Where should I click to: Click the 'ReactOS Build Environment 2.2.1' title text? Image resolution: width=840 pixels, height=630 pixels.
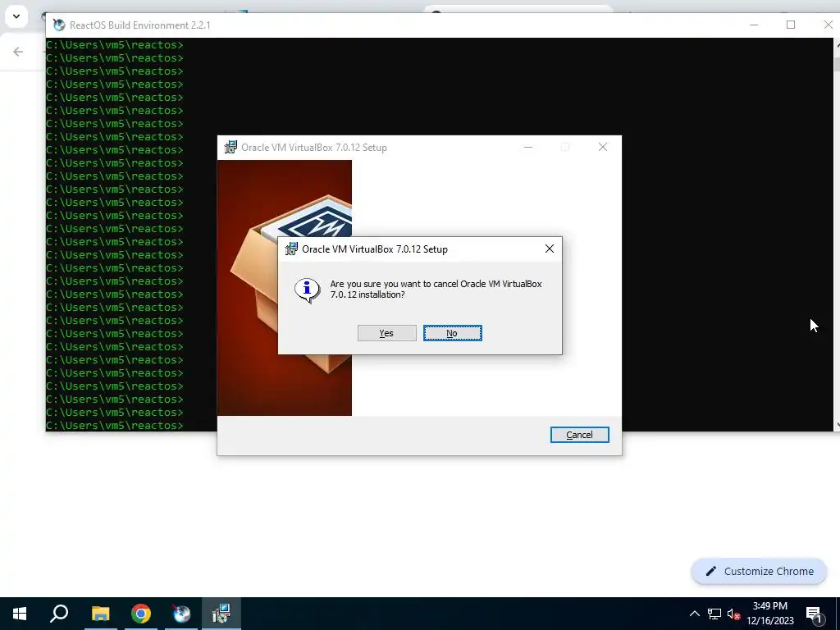139,25
